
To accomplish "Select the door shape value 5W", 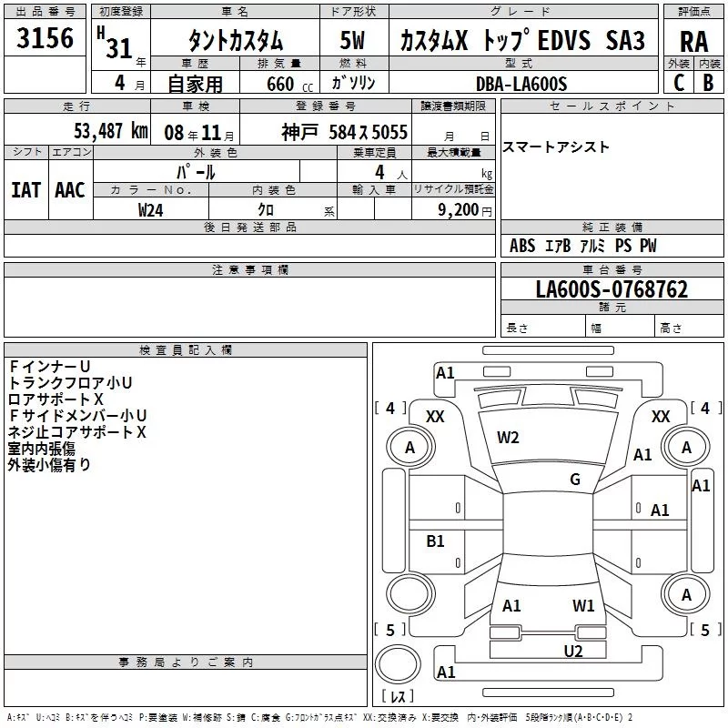I will [352, 40].
